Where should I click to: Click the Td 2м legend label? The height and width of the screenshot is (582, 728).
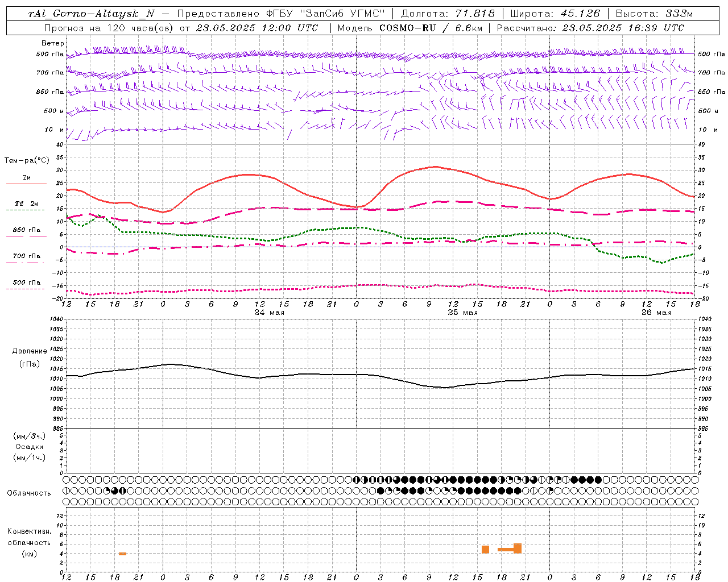27,203
